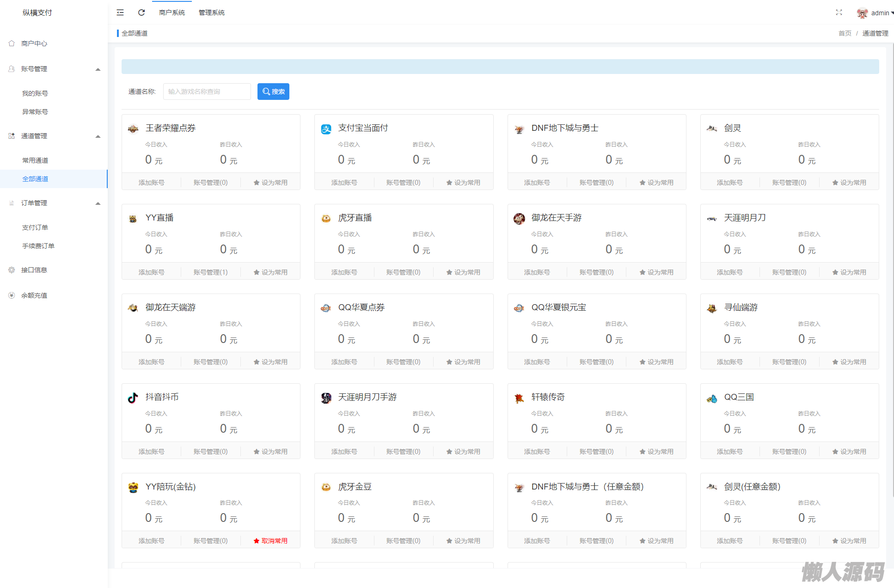Click the fullscreen toggle icon
The width and height of the screenshot is (894, 588).
[839, 12]
